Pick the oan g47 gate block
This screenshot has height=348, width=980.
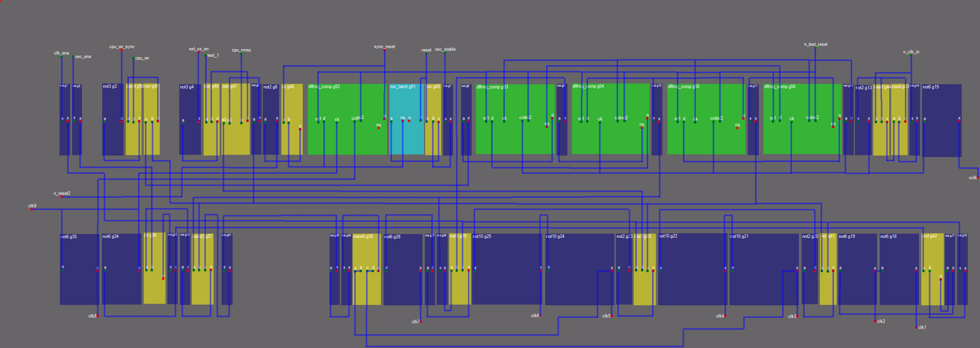[236, 119]
